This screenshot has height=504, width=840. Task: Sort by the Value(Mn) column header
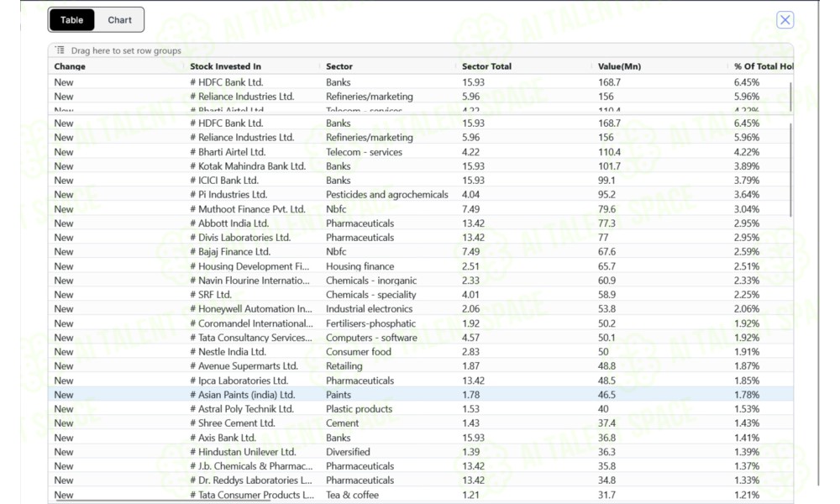point(619,66)
